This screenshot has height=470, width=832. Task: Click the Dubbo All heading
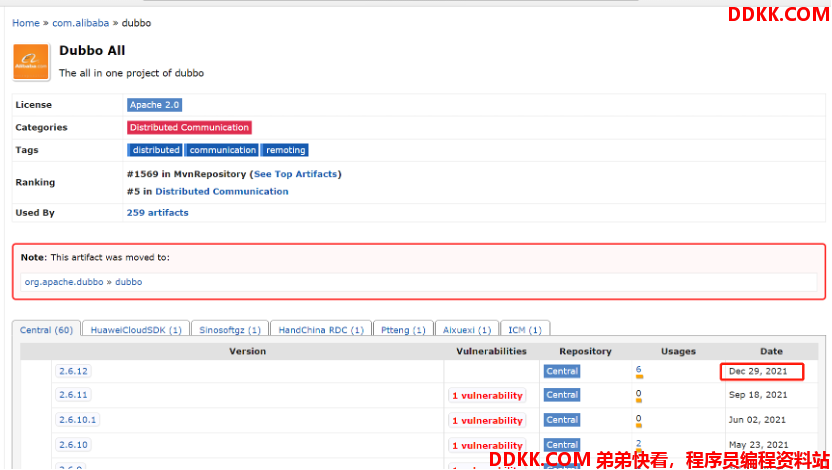[x=92, y=50]
